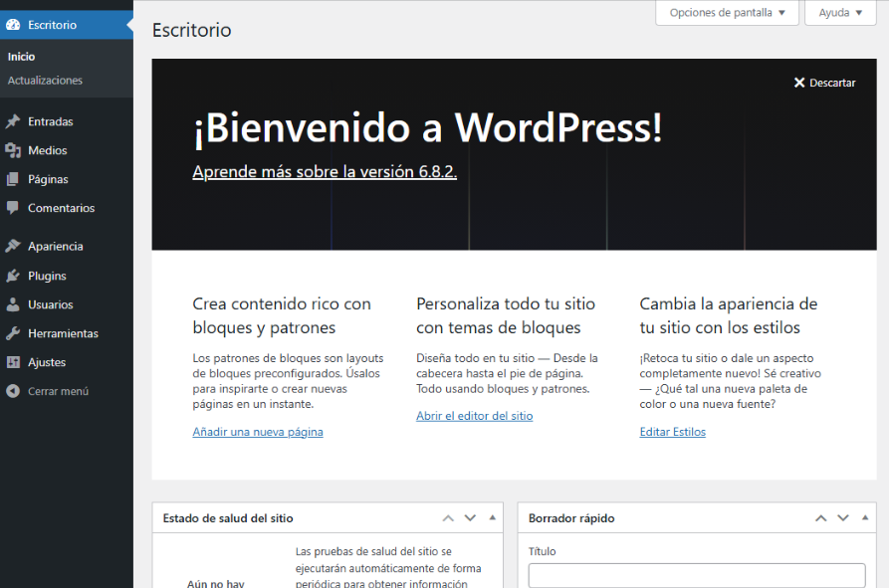Viewport: 889px width, 588px height.
Task: Click the Usuarios person icon
Action: [13, 304]
